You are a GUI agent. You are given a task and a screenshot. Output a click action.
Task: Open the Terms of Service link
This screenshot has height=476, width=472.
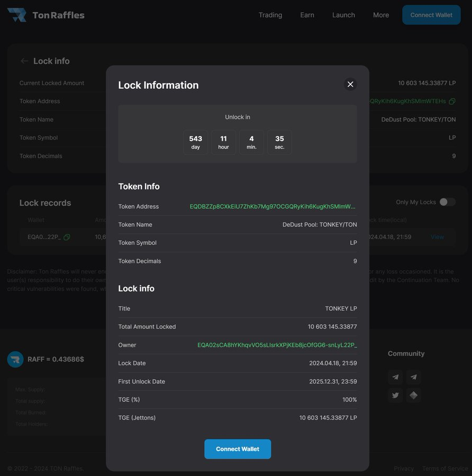[444, 468]
